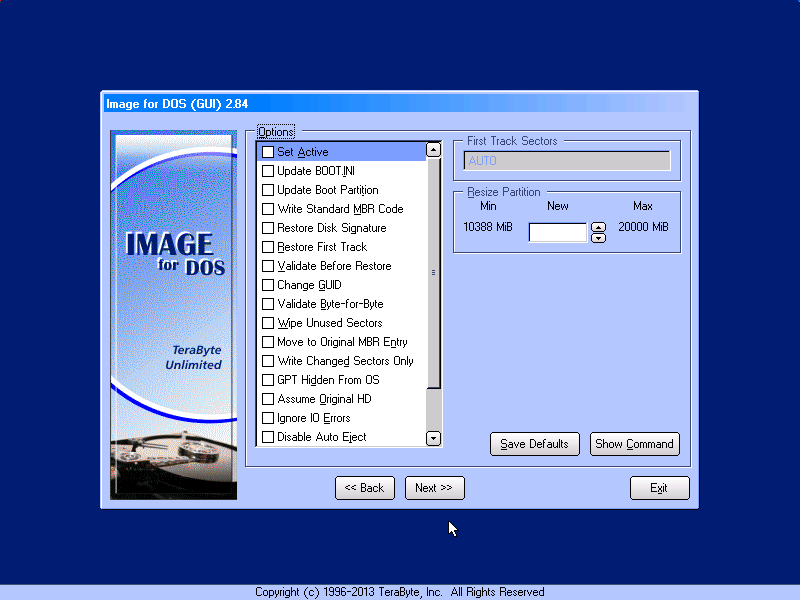800x600 pixels.
Task: Enable Validate Before Restore
Action: tap(268, 266)
